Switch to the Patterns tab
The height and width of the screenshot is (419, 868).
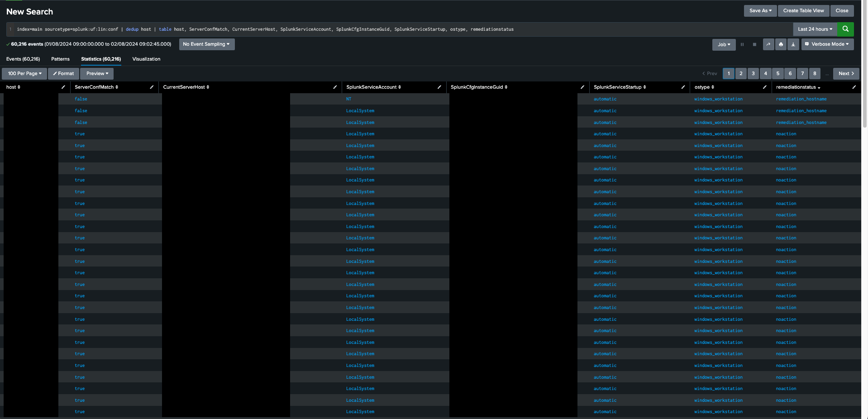(60, 59)
